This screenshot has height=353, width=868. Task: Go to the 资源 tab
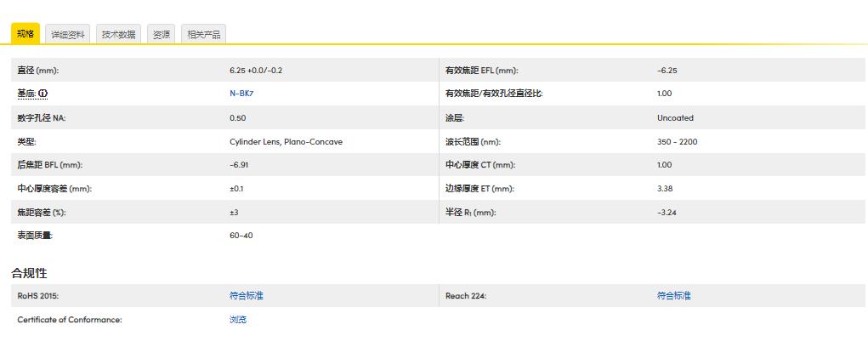pyautogui.click(x=161, y=34)
